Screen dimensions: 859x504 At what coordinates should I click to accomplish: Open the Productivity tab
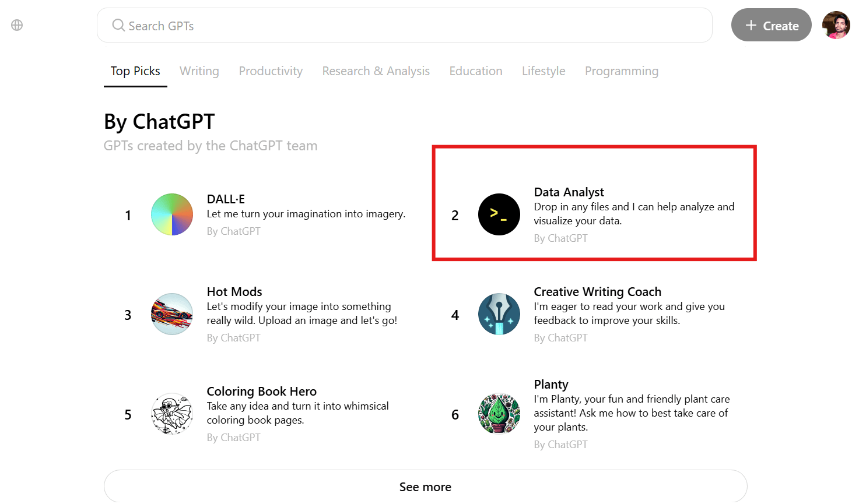(271, 71)
